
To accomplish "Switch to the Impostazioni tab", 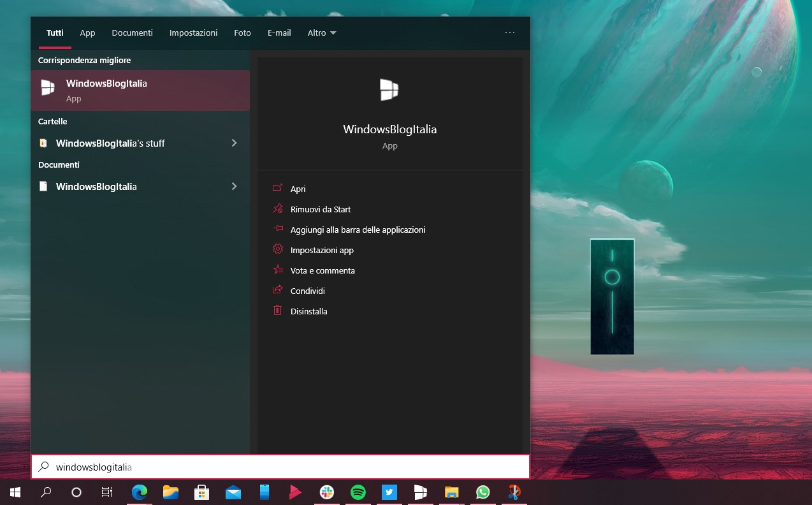I will (x=193, y=33).
